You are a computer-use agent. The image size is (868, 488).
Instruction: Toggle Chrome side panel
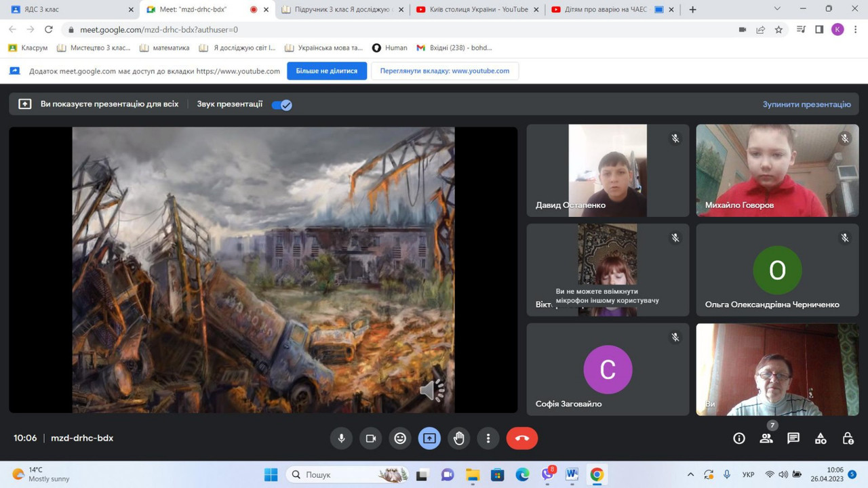pos(819,30)
